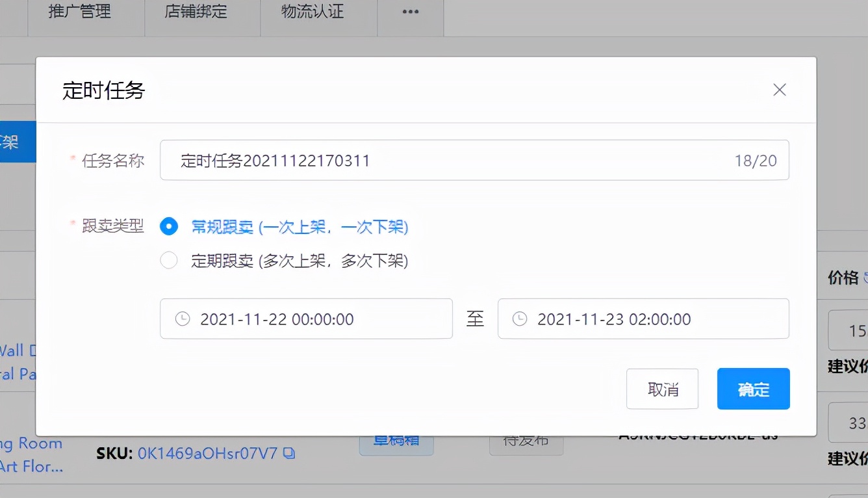868x498 pixels.
Task: Open the 物流认证 tab
Action: point(313,12)
